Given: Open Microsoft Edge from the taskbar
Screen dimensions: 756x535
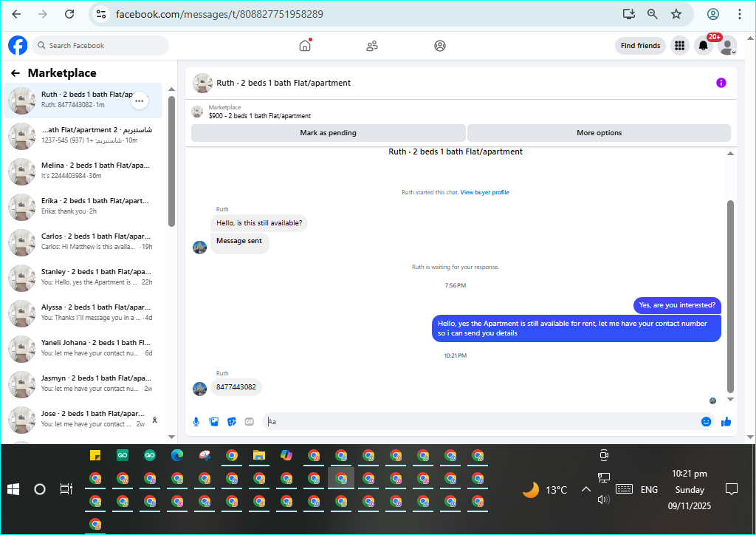Looking at the screenshot, I should (177, 455).
